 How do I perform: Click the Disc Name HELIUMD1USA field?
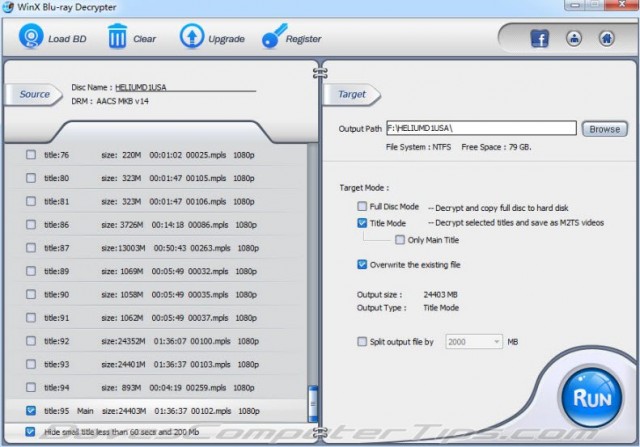185,87
